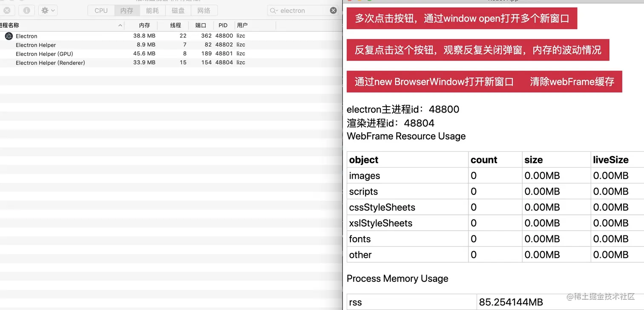Select the main Electron process name
The image size is (644, 310).
[x=26, y=36]
